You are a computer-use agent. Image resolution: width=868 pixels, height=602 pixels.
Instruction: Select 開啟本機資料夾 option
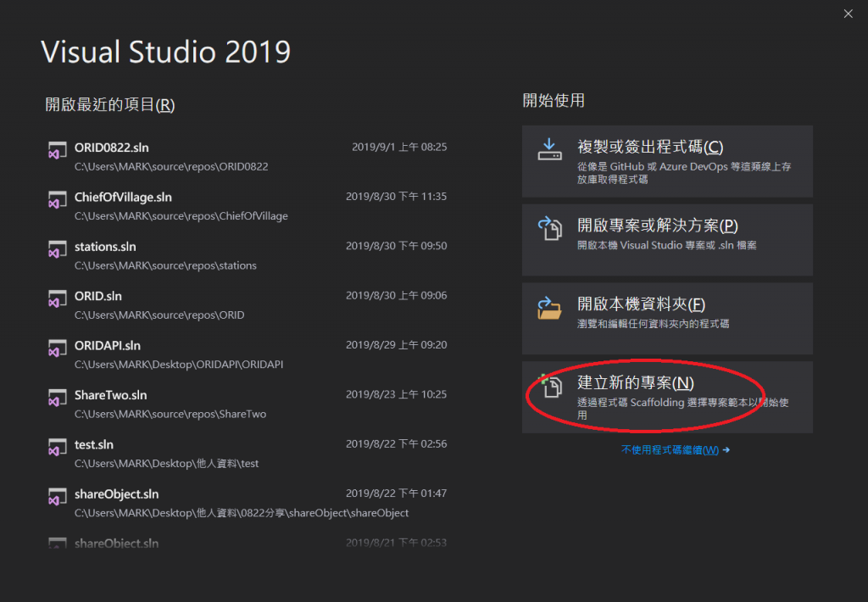(667, 319)
